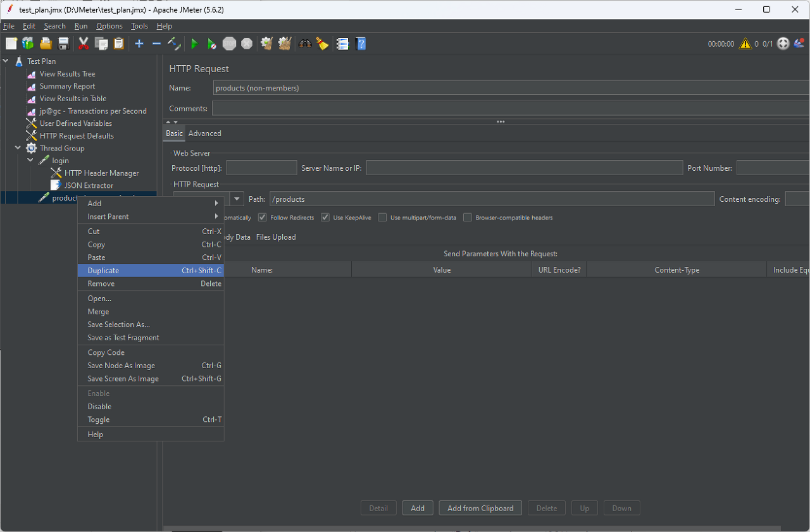Select View Results Tree listener node
This screenshot has width=810, height=532.
tap(67, 74)
